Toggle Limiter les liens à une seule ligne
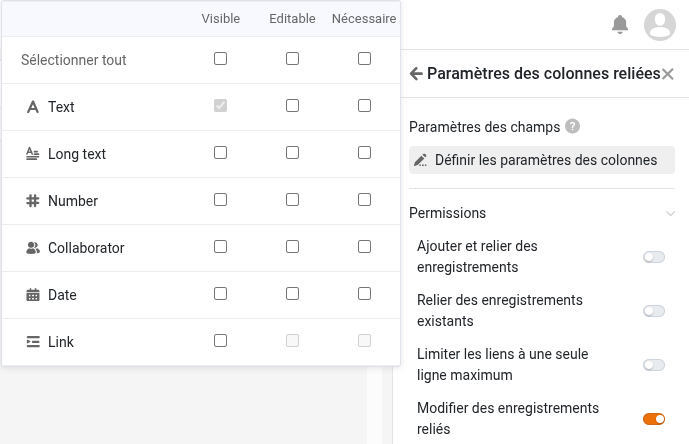The width and height of the screenshot is (689, 444). pos(654,365)
